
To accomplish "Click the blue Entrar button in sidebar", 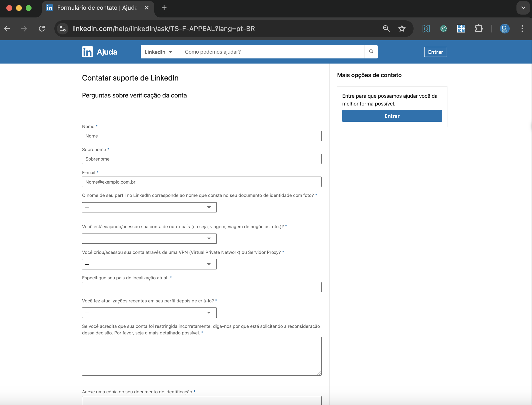I will [x=392, y=116].
